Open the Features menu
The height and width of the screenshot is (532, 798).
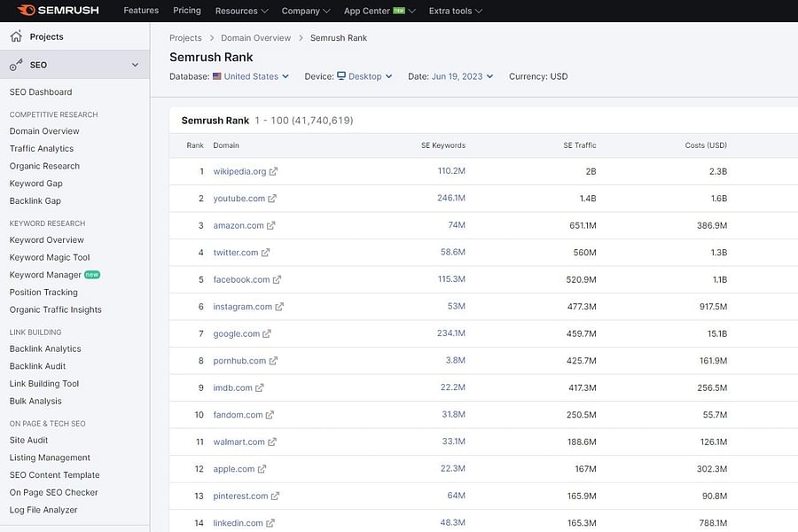(x=140, y=11)
